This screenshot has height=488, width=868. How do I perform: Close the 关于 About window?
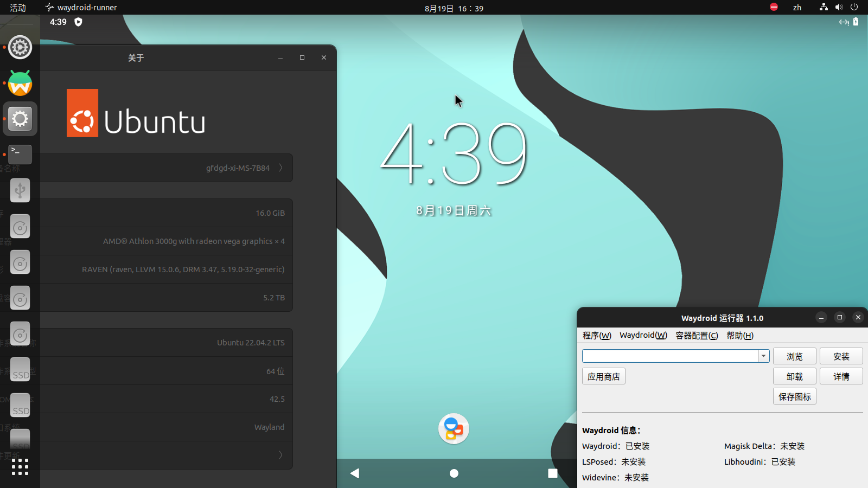pos(324,57)
